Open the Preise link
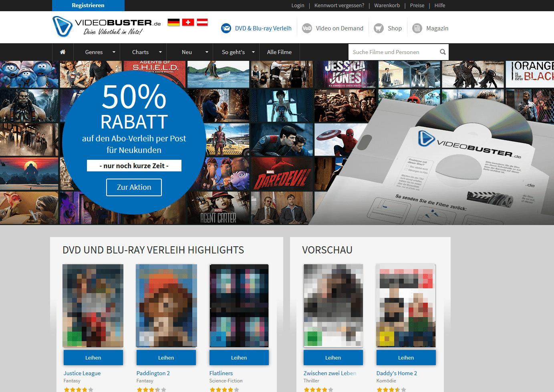554x392 pixels. point(417,5)
